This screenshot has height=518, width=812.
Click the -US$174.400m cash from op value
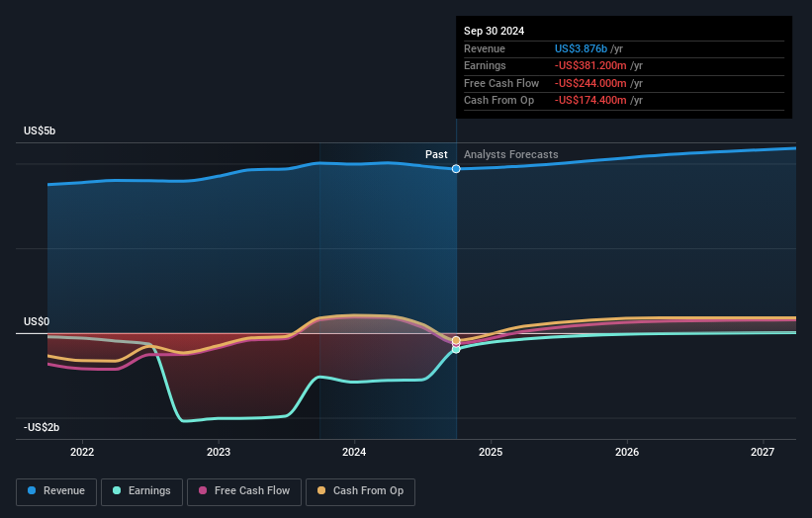coord(590,101)
